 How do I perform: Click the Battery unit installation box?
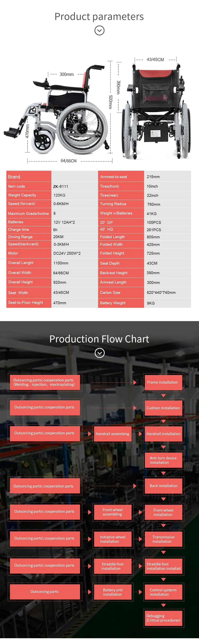click(112, 592)
